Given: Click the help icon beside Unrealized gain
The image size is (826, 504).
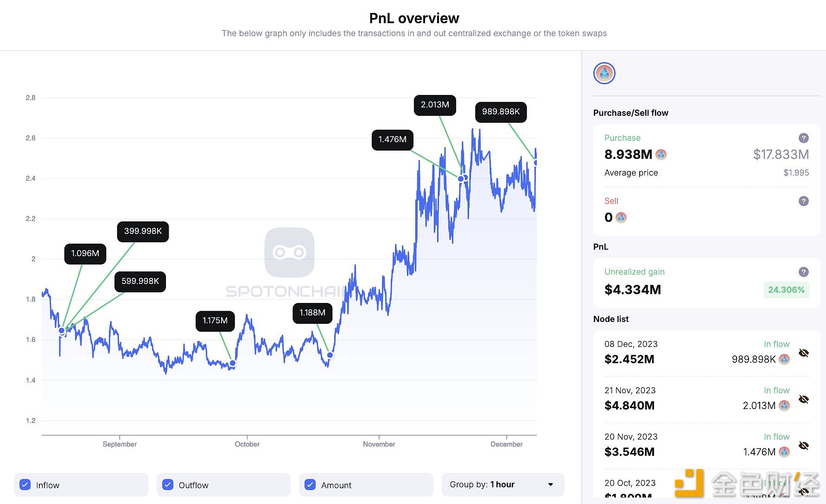Looking at the screenshot, I should (x=804, y=272).
